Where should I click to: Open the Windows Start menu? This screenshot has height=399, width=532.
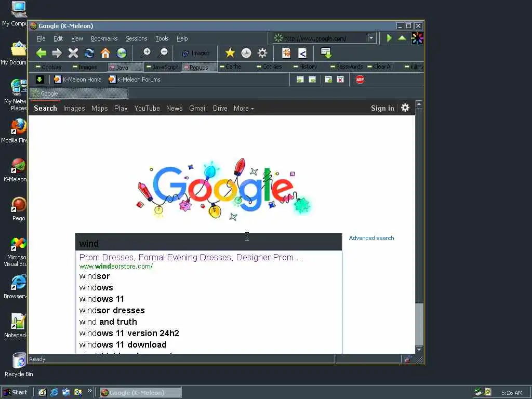tap(15, 392)
